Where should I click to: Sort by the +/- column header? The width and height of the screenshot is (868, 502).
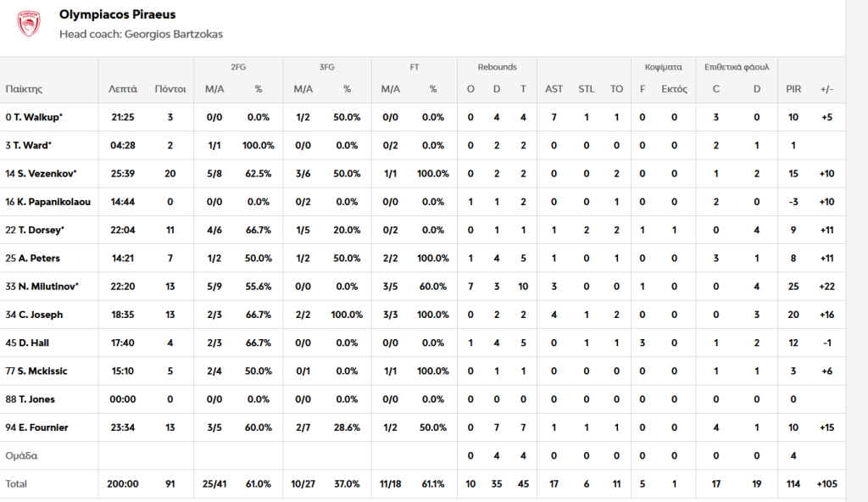[826, 89]
